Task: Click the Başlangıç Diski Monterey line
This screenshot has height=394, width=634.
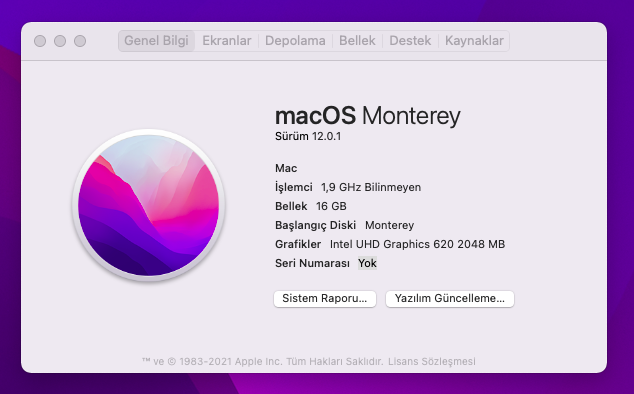Action: pos(344,225)
